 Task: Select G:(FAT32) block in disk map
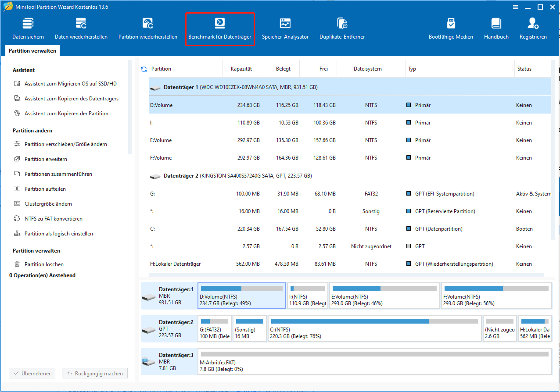pos(215,328)
